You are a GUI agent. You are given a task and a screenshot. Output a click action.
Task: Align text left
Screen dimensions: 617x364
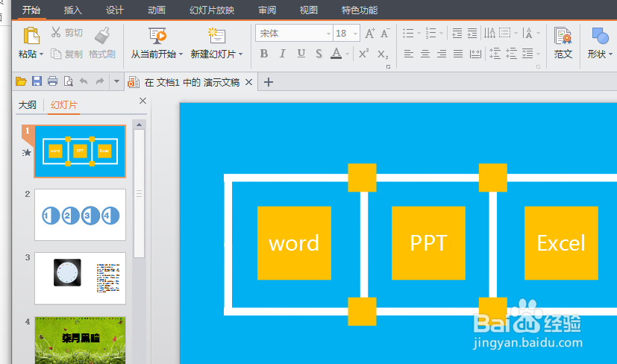(408, 54)
